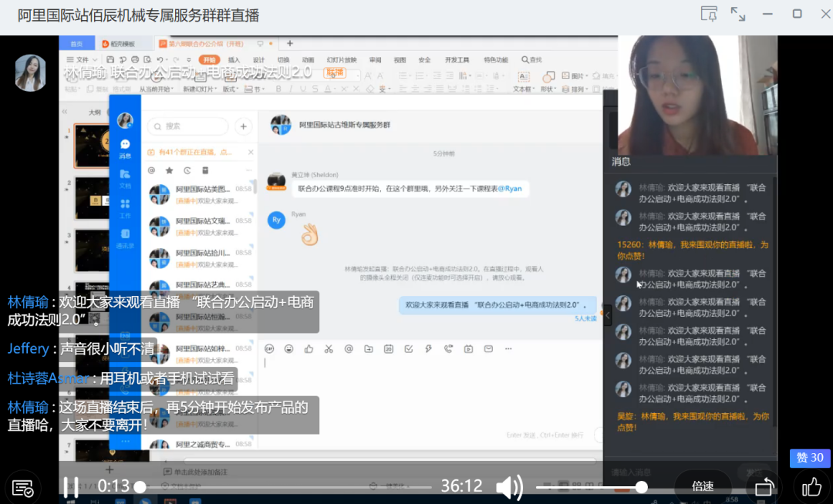Seek using the video progress bar
This screenshot has height=504, width=833.
[287, 487]
